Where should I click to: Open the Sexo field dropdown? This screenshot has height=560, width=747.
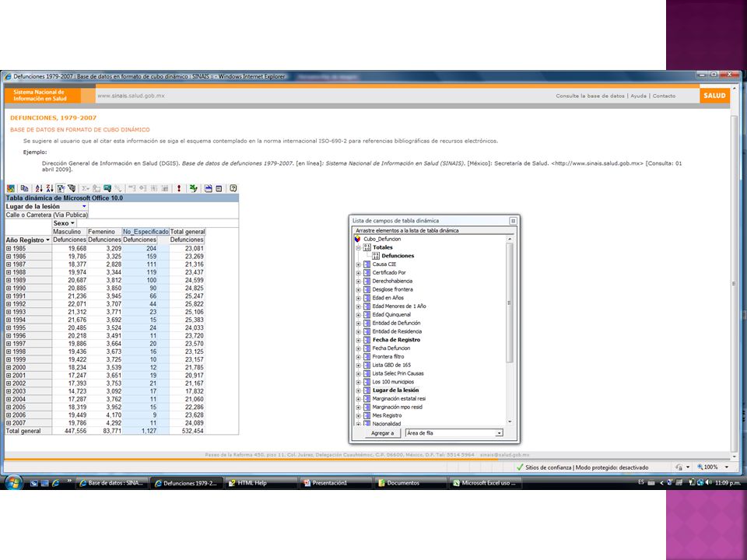72,223
